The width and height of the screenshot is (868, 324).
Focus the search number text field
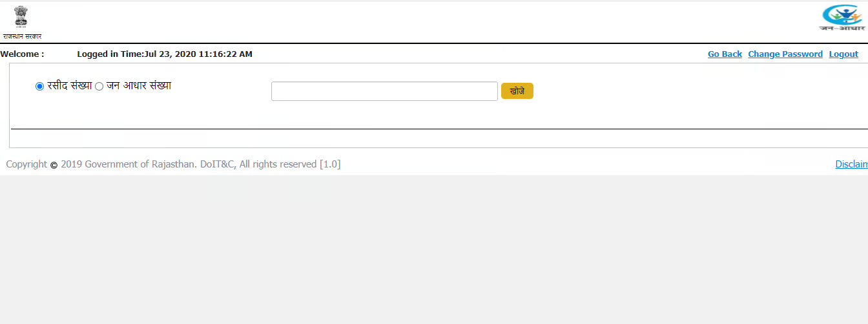pyautogui.click(x=384, y=91)
